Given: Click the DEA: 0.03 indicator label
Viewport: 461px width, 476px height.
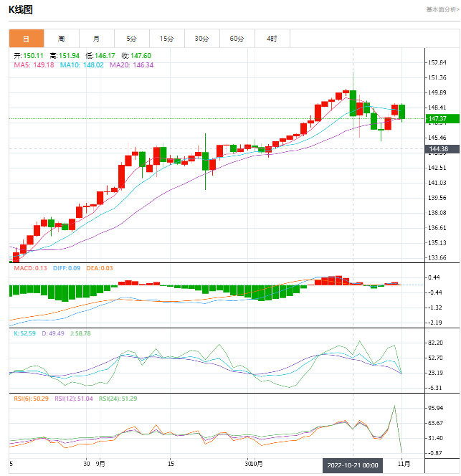Looking at the screenshot, I should [x=100, y=268].
